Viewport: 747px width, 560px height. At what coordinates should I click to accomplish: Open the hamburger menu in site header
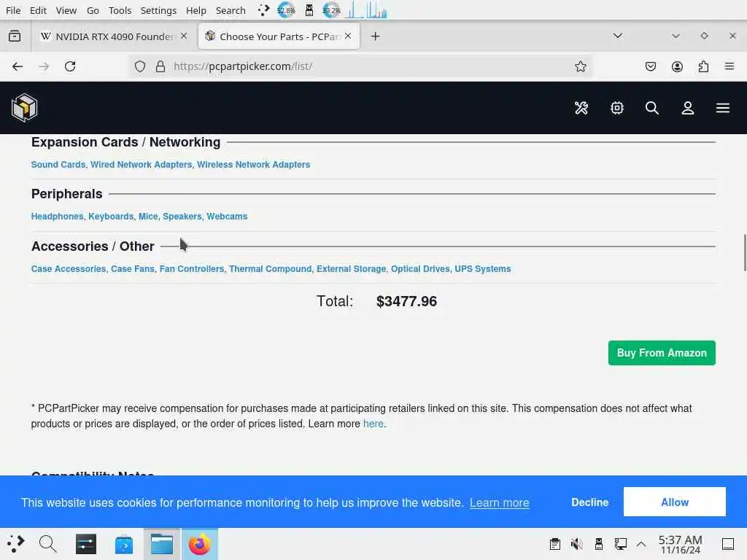(x=723, y=108)
